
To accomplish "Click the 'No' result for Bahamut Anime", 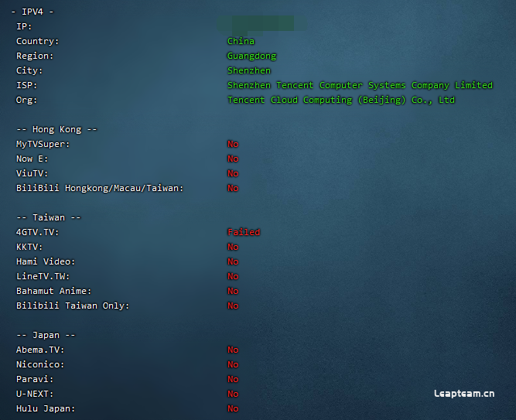I will point(233,291).
